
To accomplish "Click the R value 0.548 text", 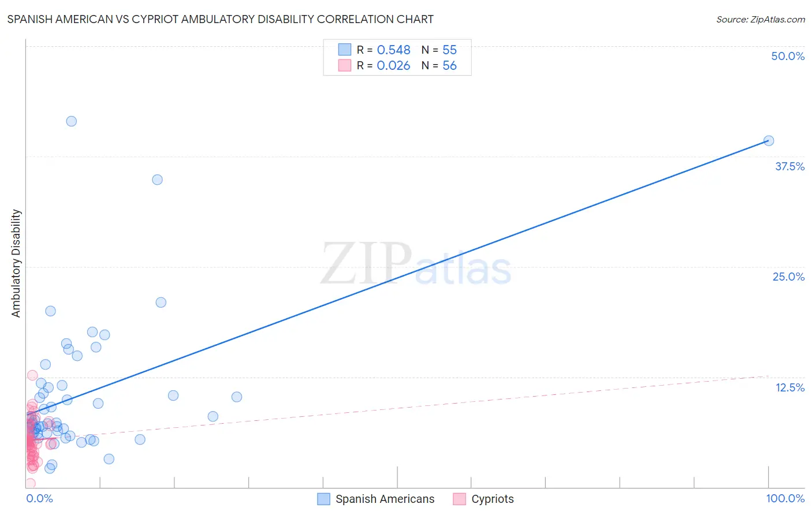I will (393, 50).
